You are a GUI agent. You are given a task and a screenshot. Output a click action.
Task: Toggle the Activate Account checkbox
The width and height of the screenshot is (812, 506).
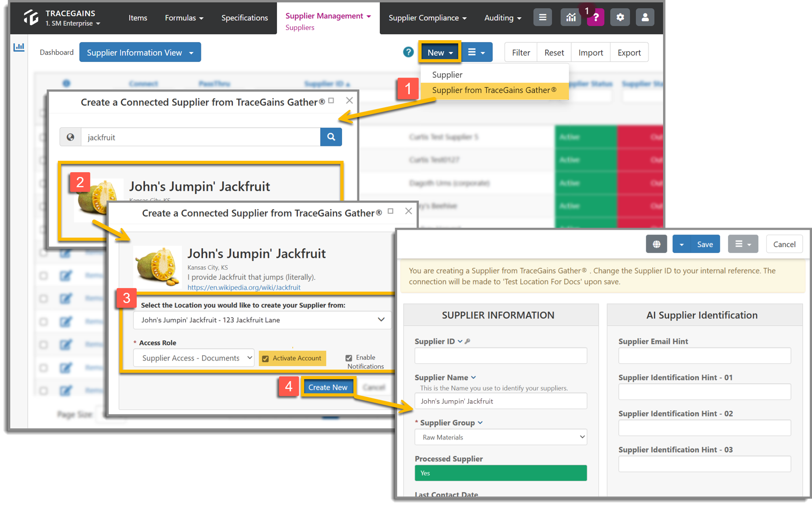(266, 359)
